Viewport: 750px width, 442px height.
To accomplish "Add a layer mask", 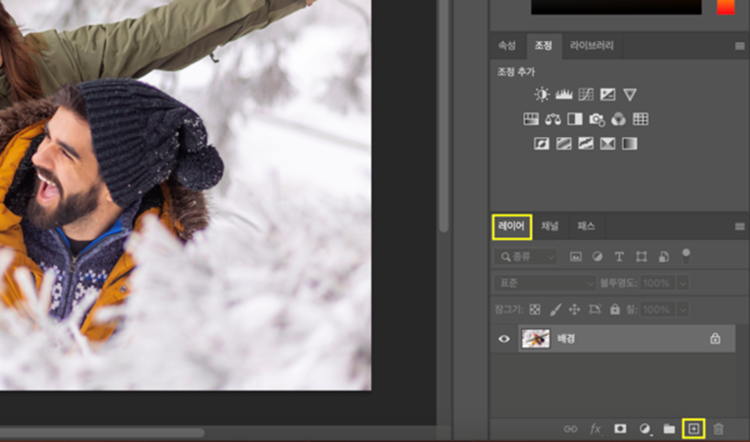I will tap(620, 429).
